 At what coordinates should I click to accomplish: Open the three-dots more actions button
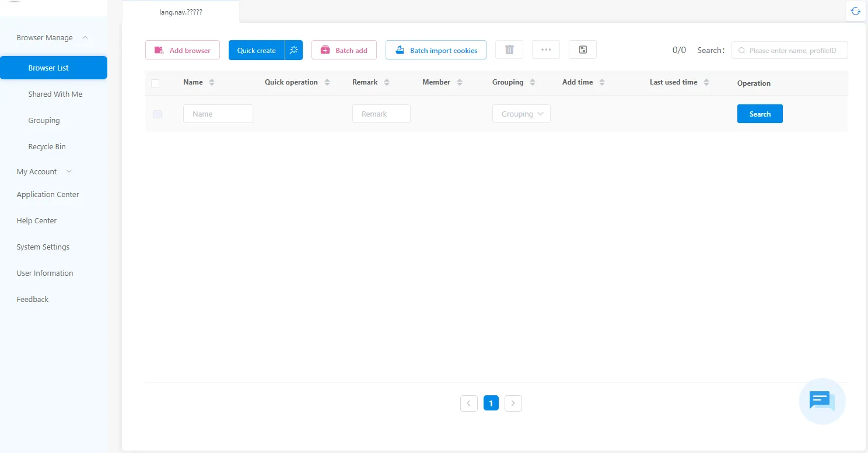click(x=546, y=50)
